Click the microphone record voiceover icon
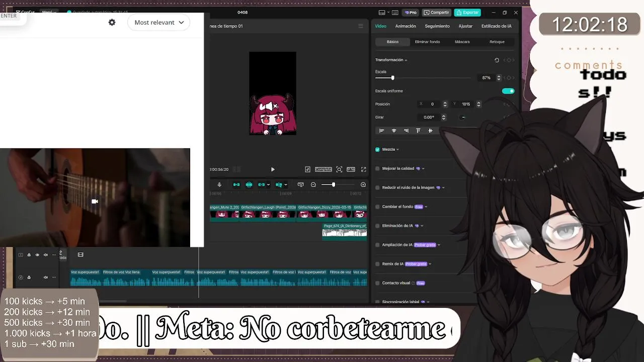 [219, 185]
